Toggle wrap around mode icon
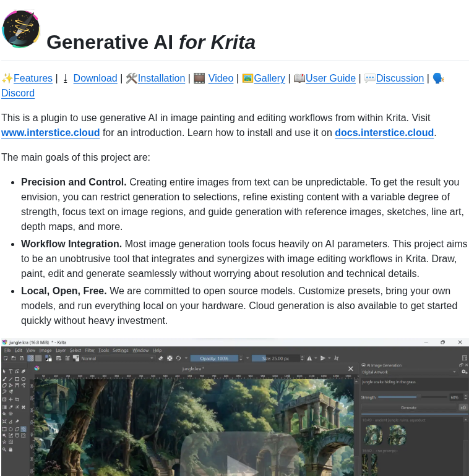The image size is (469, 476). [337, 358]
